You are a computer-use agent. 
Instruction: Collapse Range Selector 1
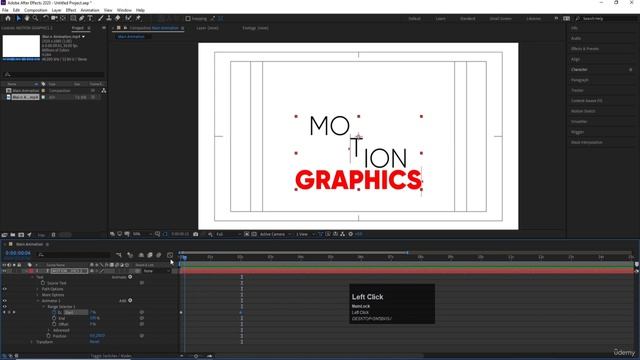(x=44, y=307)
